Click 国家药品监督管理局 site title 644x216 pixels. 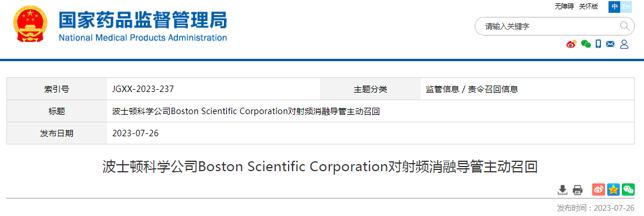[143, 19]
